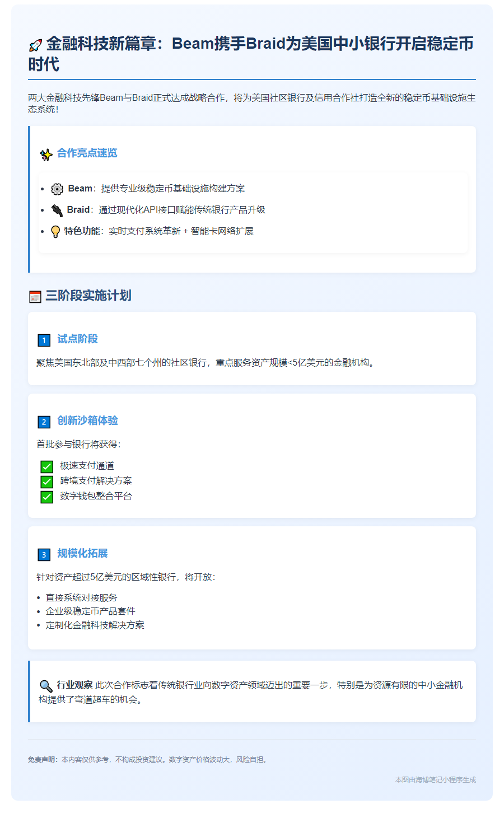Click the 免责声明 disclaimer label
Viewport: 504px width, 818px height.
point(43,760)
